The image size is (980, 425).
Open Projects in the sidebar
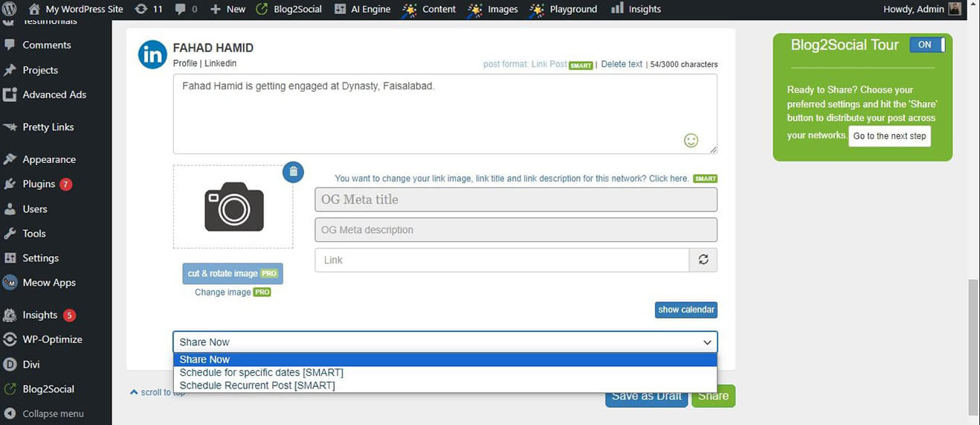(x=40, y=70)
